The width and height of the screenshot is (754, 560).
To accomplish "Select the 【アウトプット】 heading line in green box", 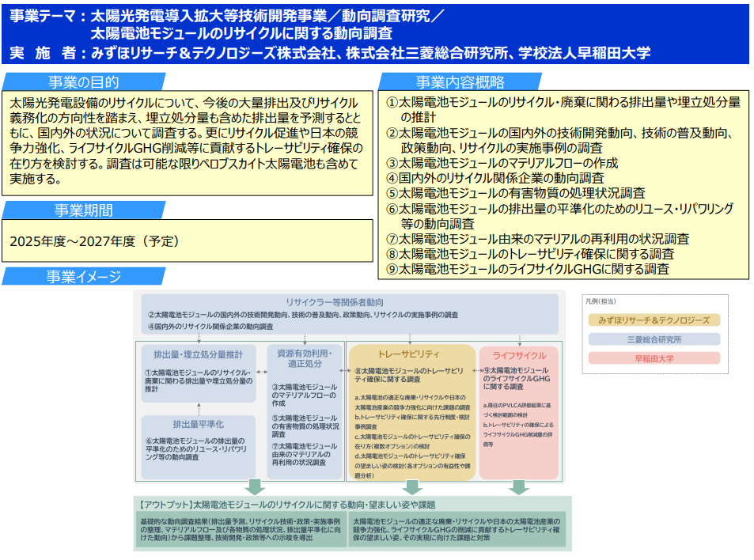I will click(x=286, y=505).
